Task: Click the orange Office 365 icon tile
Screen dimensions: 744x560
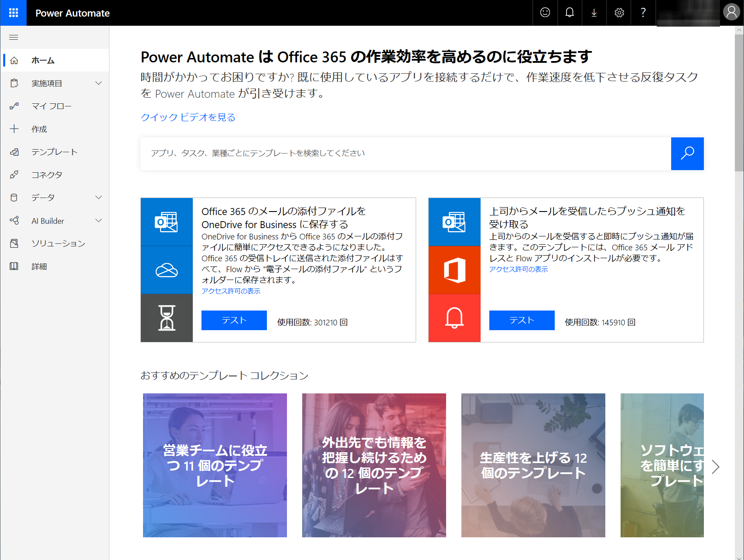Action: [x=454, y=270]
